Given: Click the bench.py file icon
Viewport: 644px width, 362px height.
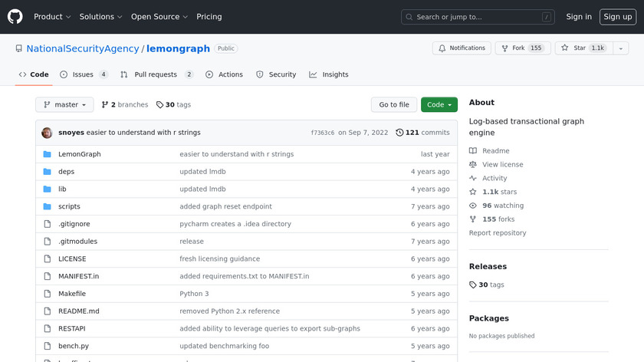Looking at the screenshot, I should point(48,346).
